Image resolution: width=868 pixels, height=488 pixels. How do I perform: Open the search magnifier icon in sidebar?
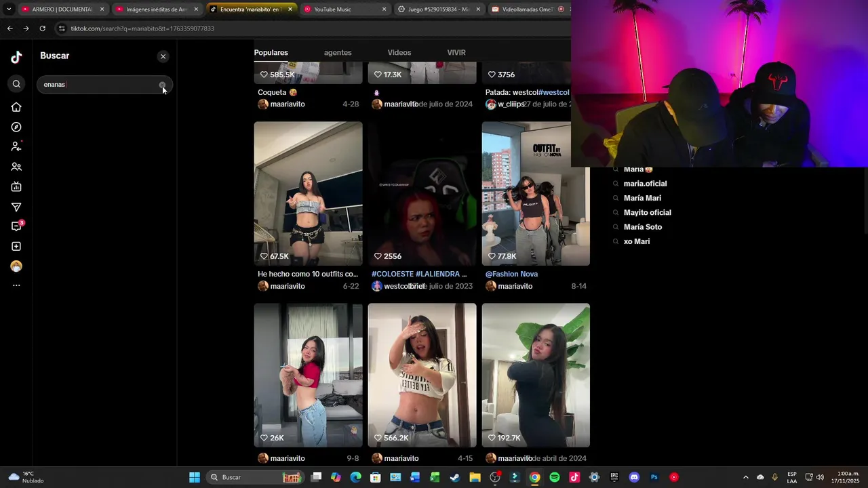click(x=16, y=84)
